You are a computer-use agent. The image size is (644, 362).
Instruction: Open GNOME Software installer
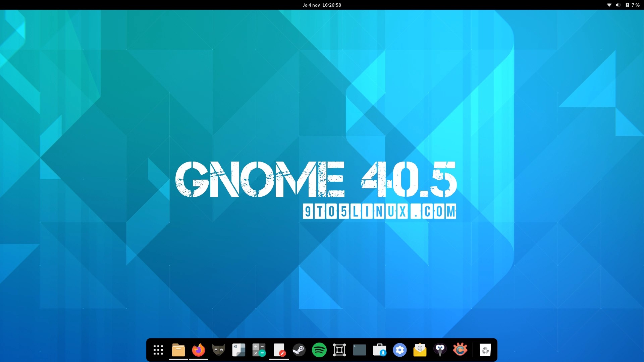click(380, 350)
